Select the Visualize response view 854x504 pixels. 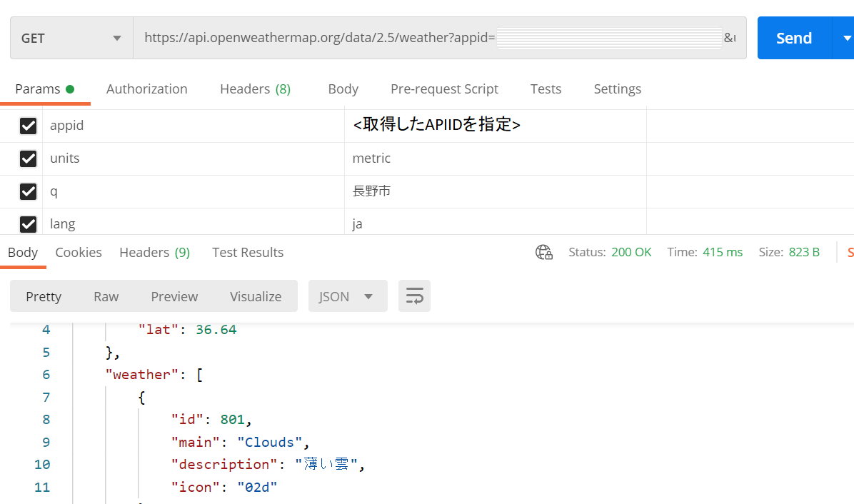click(x=256, y=296)
